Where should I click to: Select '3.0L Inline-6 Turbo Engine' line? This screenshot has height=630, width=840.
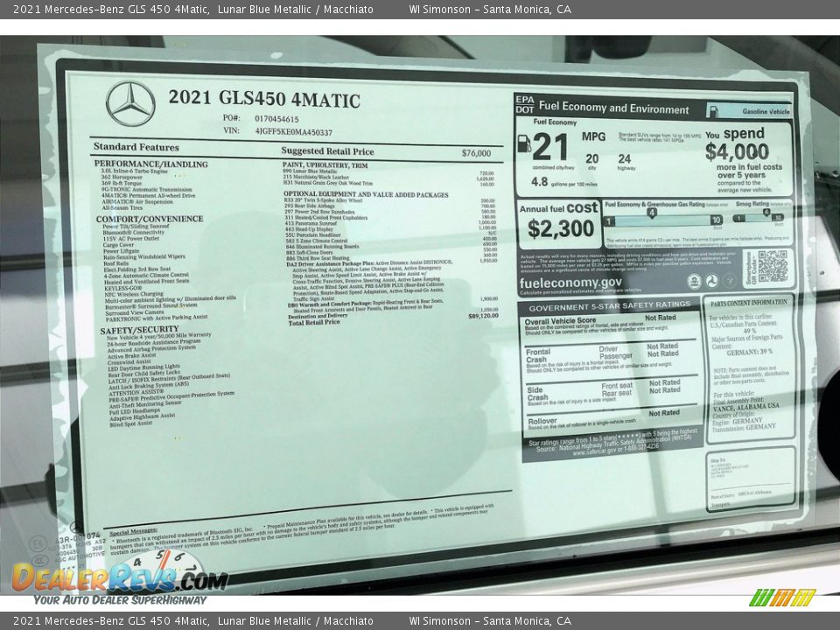coord(135,171)
